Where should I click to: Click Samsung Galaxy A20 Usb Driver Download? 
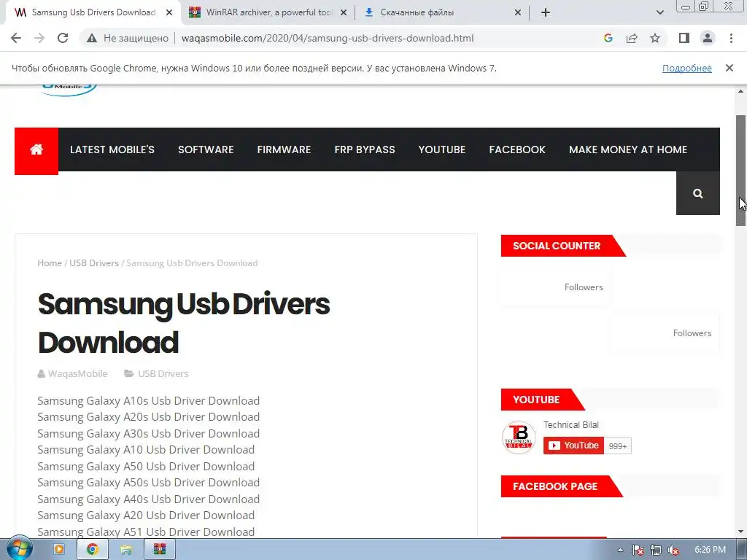[x=146, y=516]
